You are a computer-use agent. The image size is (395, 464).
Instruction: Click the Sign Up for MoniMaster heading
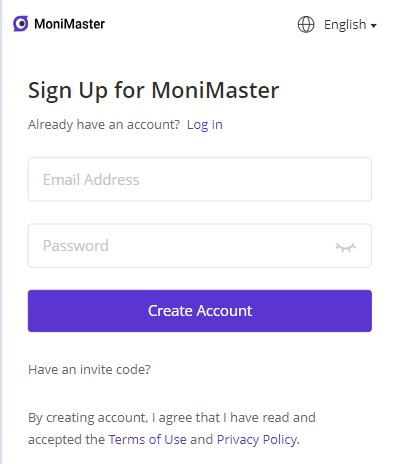(154, 90)
